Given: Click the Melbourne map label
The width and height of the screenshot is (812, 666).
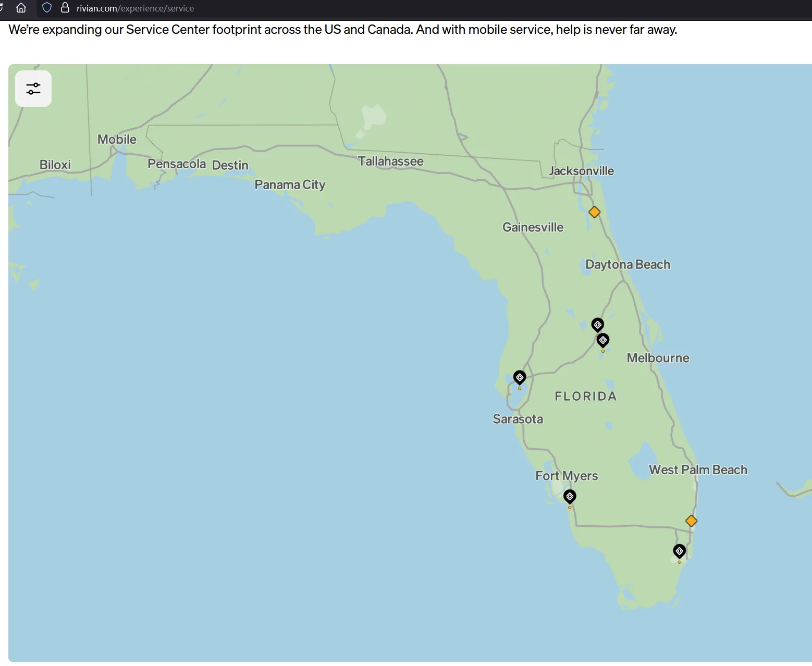Looking at the screenshot, I should tap(658, 358).
